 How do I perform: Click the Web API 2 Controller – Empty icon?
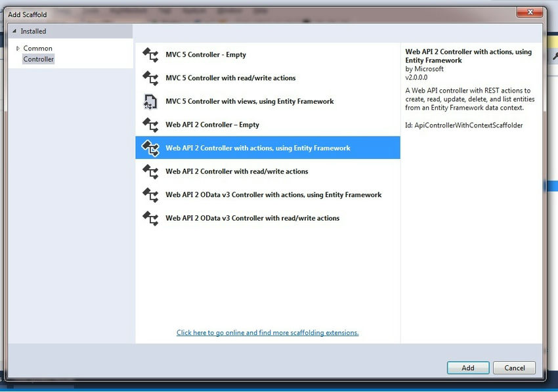pyautogui.click(x=150, y=125)
